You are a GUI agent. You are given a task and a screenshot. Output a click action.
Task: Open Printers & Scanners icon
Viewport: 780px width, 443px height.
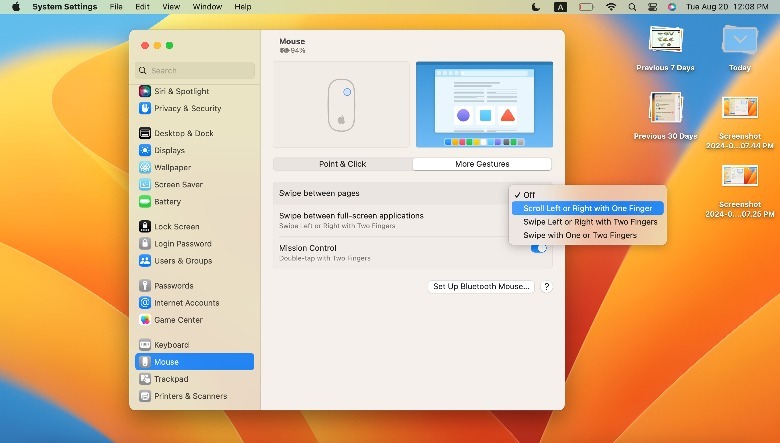pos(145,396)
